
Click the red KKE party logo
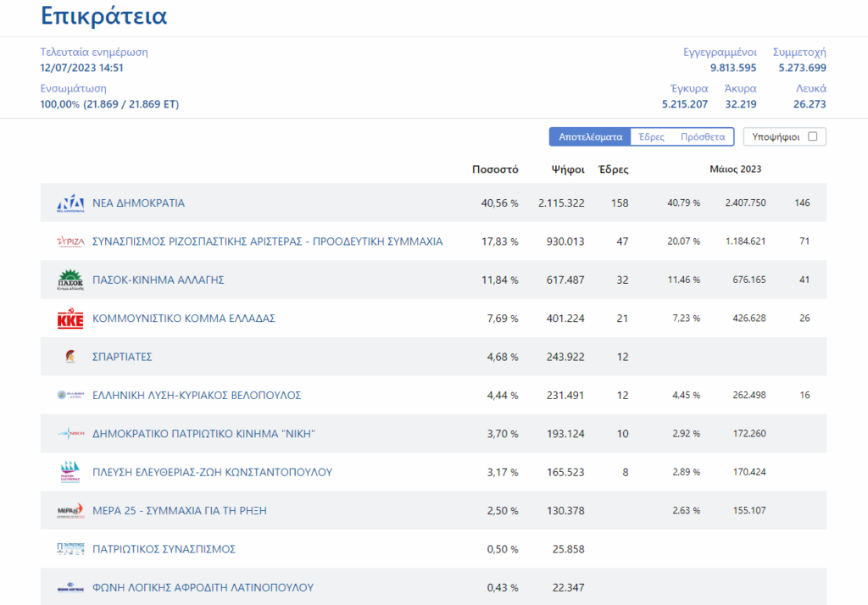[x=70, y=319]
